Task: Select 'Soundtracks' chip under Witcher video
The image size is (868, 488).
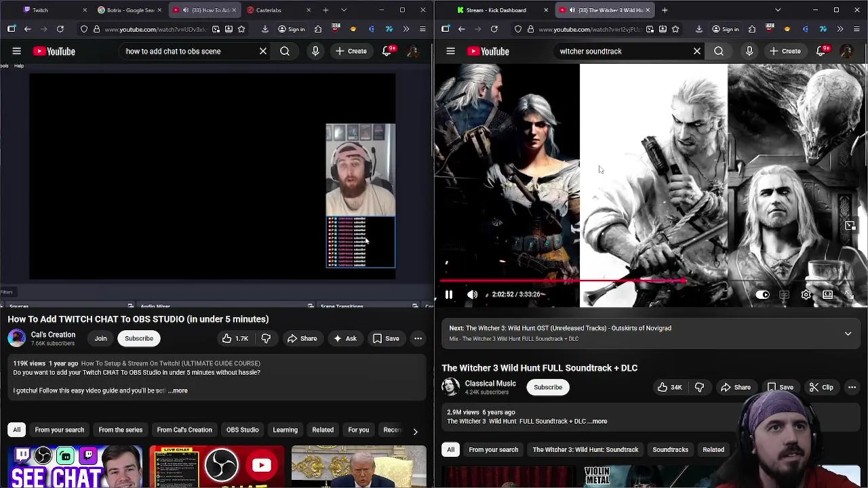Action: pos(670,449)
